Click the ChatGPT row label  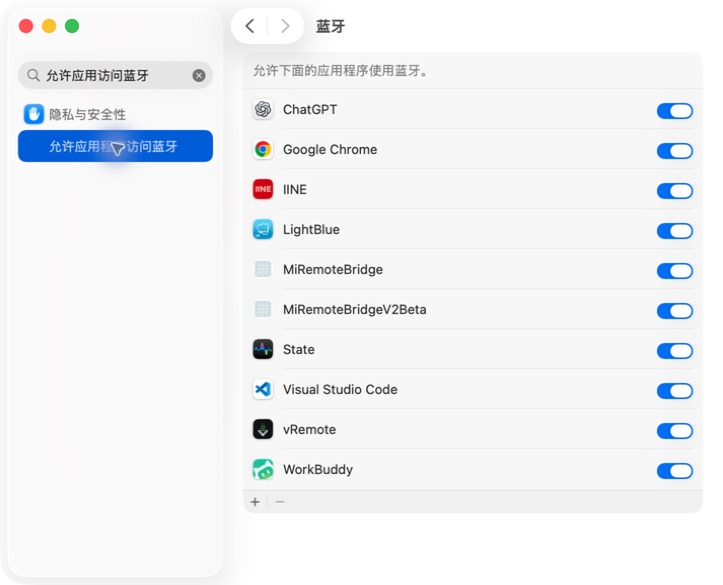coord(310,110)
